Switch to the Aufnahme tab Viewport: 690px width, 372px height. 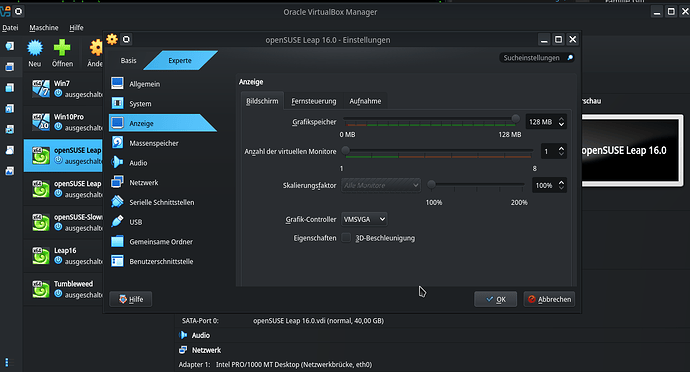(x=365, y=101)
